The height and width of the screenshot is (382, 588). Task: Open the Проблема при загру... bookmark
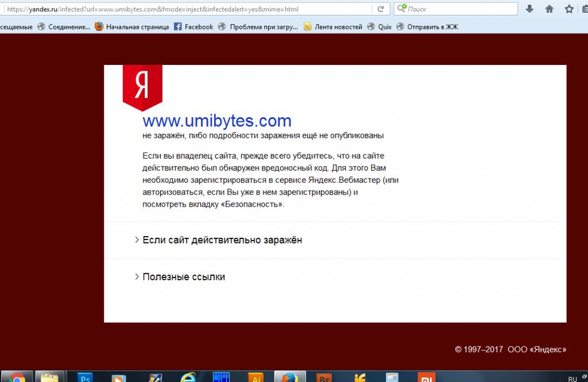[258, 26]
